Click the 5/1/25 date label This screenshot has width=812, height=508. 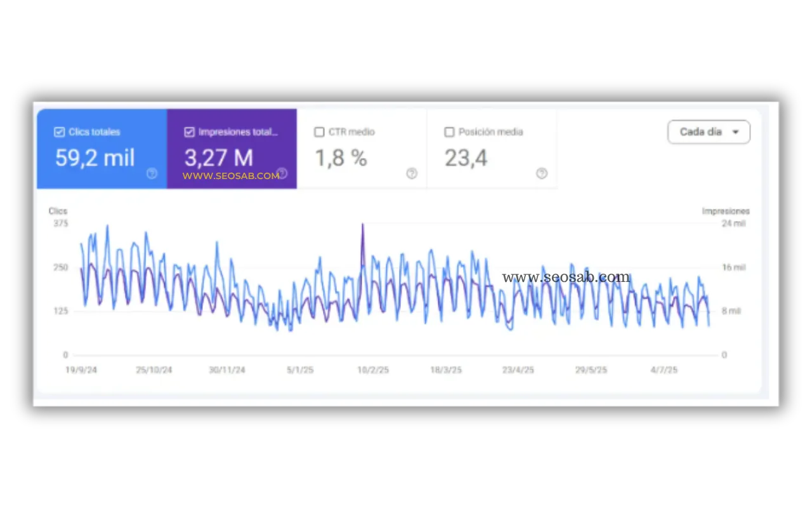pyautogui.click(x=300, y=370)
